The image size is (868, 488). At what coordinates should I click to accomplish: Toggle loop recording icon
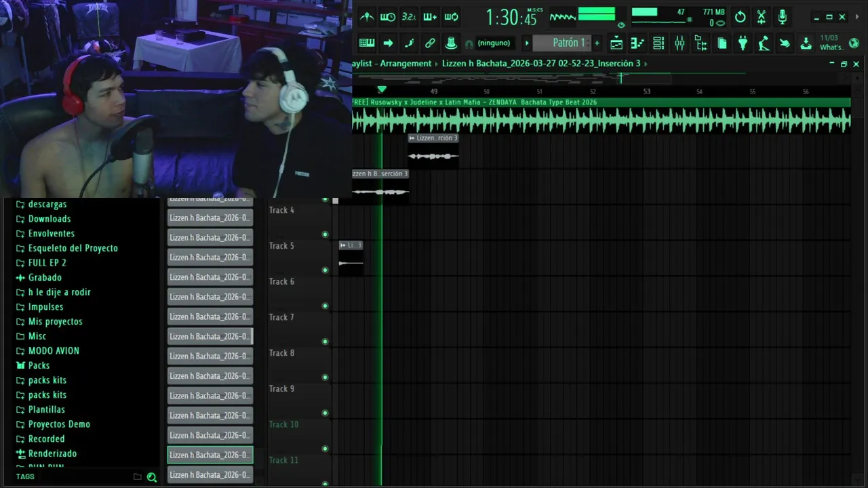451,17
